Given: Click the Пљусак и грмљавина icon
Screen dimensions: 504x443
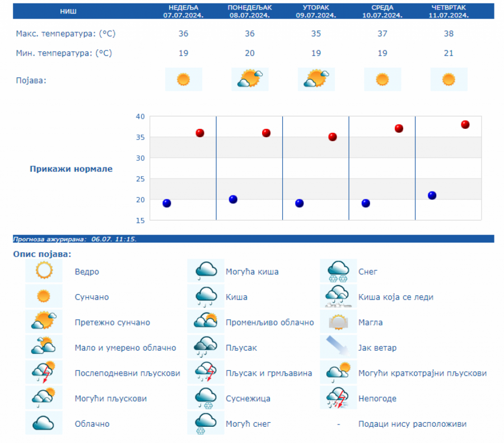Looking at the screenshot, I should 206,373.
